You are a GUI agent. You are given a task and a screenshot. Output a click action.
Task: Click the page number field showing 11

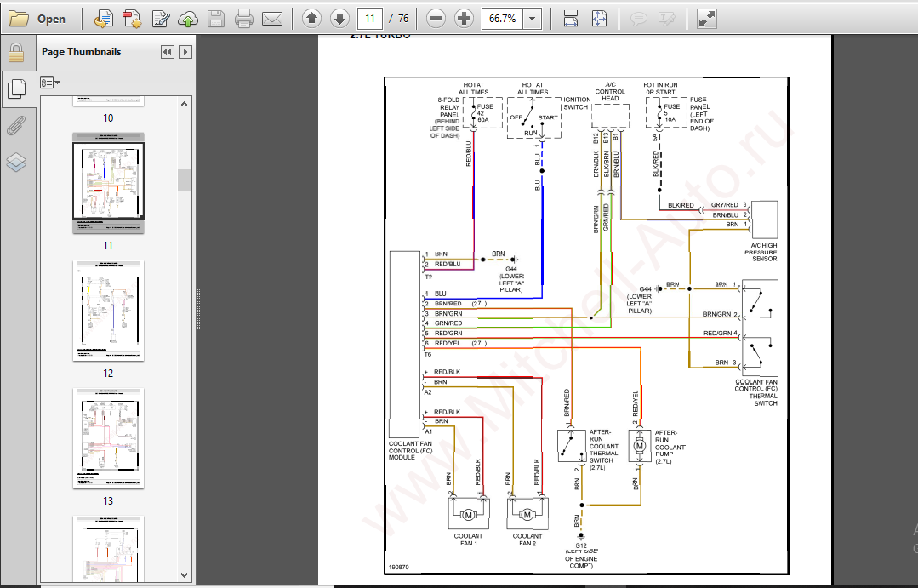pyautogui.click(x=370, y=19)
